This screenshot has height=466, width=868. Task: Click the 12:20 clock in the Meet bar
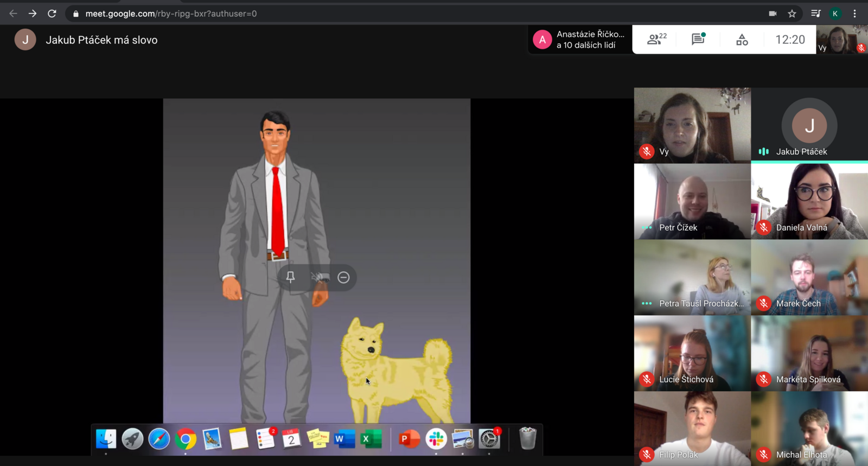point(790,40)
